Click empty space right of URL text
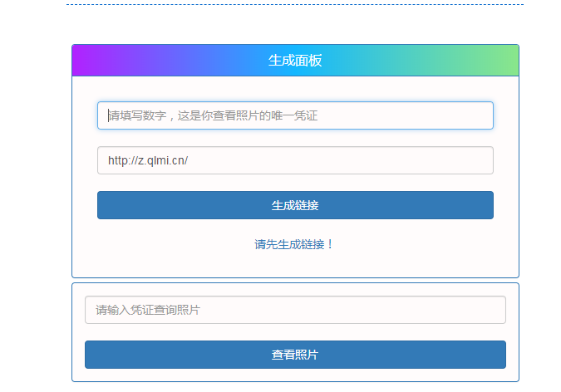561x392 pixels. [374, 160]
